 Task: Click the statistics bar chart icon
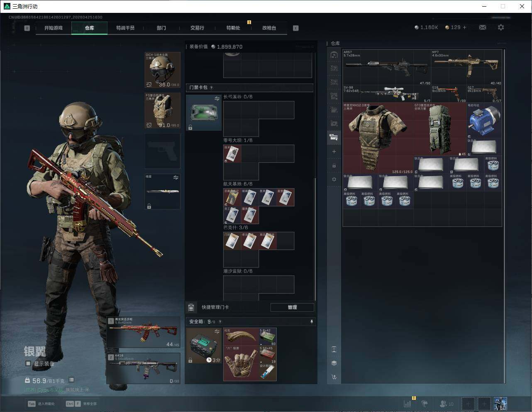pyautogui.click(x=408, y=404)
